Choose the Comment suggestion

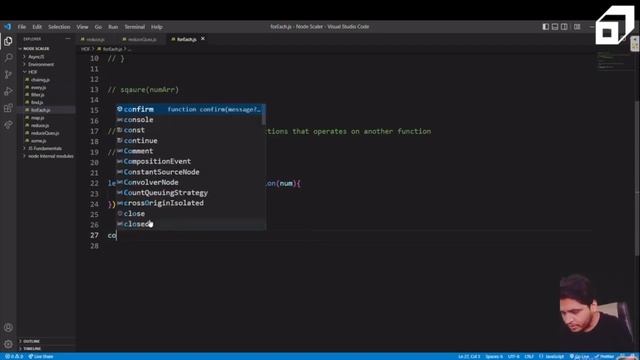pyautogui.click(x=189, y=151)
